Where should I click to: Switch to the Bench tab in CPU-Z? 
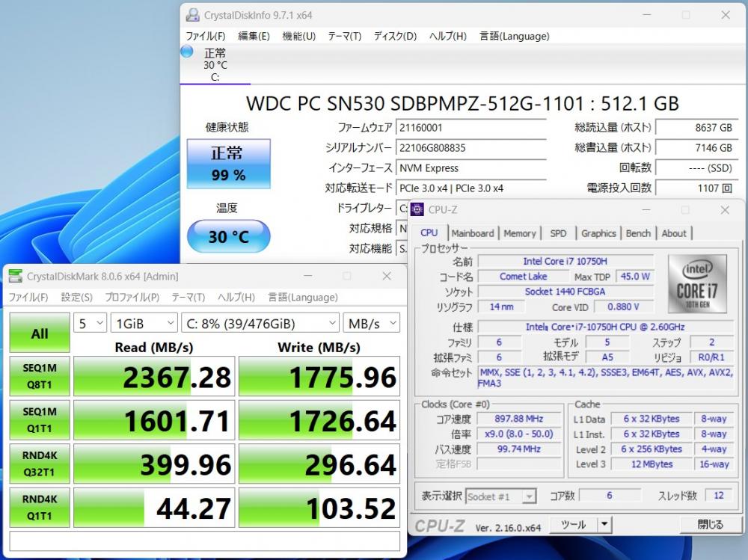[638, 233]
